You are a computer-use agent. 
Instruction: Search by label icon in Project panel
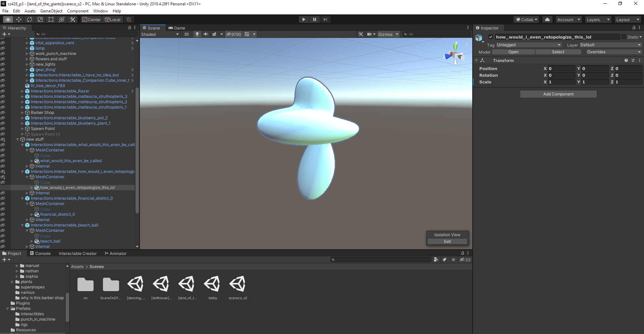point(444,260)
